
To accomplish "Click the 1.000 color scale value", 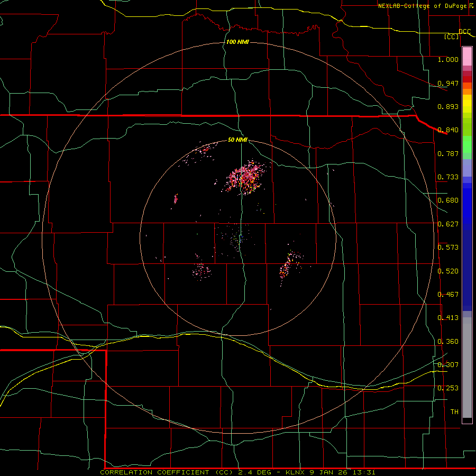I will 448,59.
